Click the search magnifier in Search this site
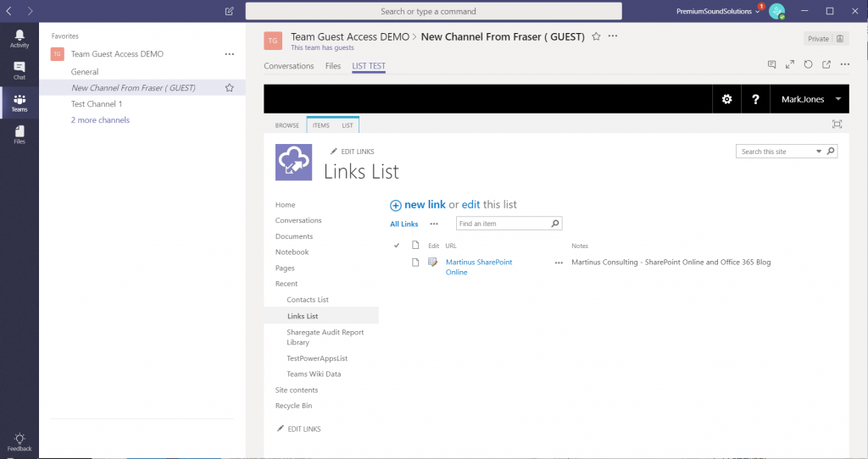Screen dimensions: 868x459 click(x=831, y=151)
